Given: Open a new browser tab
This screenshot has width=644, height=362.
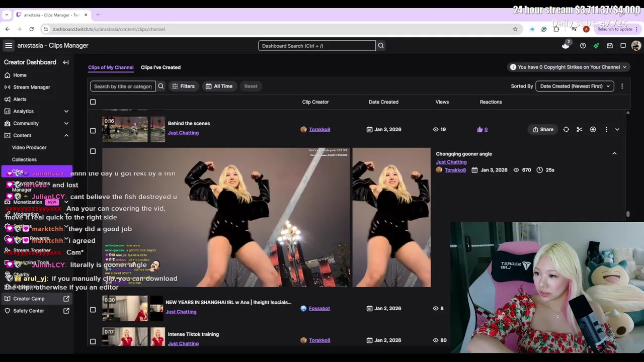Looking at the screenshot, I should 98,15.
